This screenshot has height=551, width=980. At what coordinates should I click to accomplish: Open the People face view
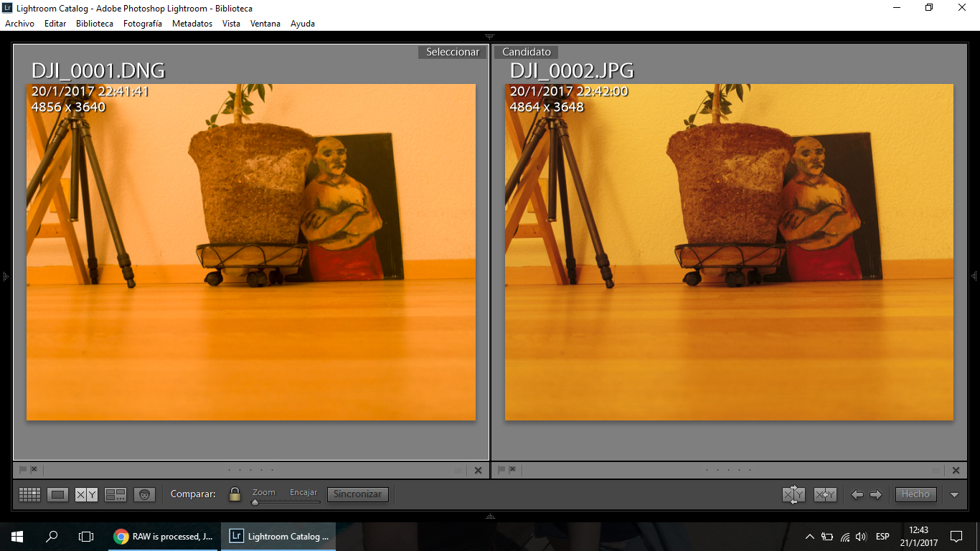point(144,494)
